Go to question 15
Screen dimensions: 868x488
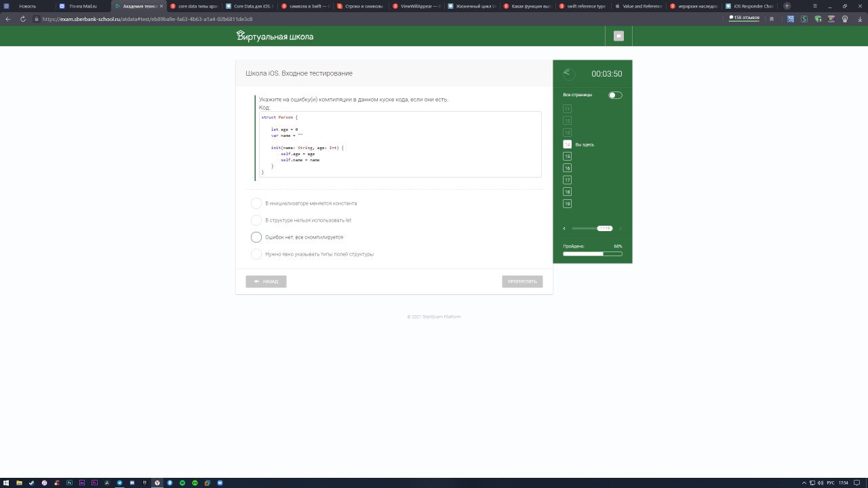pyautogui.click(x=567, y=156)
